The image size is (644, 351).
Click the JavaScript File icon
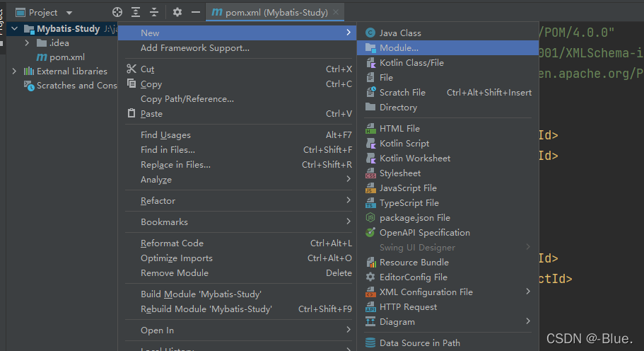370,188
